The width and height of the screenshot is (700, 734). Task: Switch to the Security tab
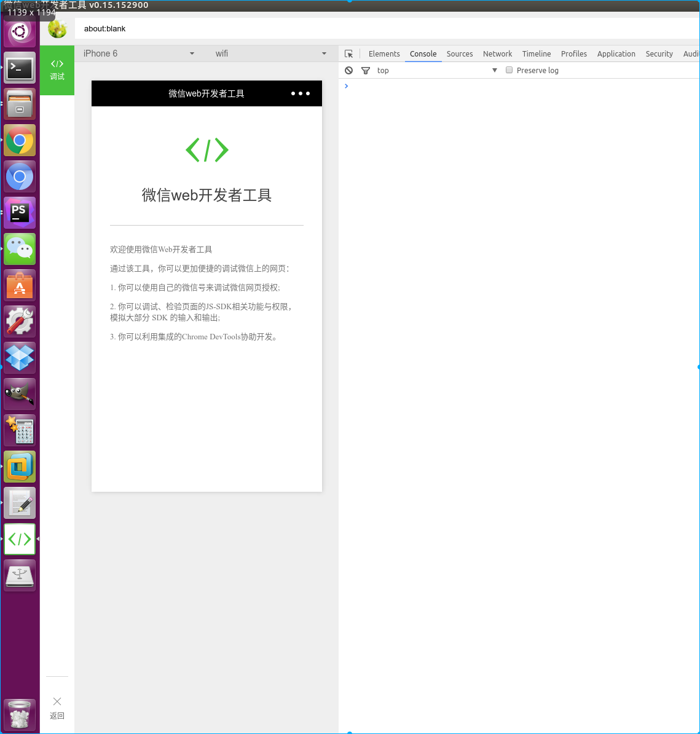click(x=659, y=54)
